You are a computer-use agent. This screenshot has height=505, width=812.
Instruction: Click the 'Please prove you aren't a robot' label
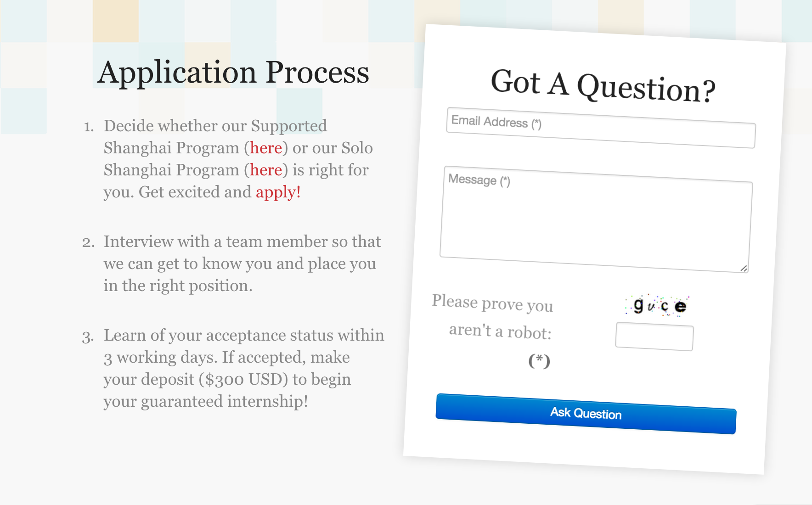(x=492, y=317)
